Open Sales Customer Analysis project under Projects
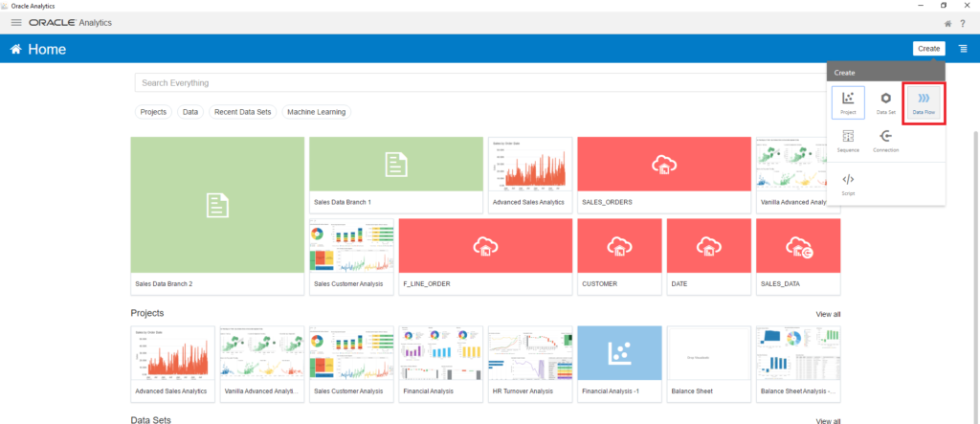The height and width of the screenshot is (424, 980). [351, 364]
